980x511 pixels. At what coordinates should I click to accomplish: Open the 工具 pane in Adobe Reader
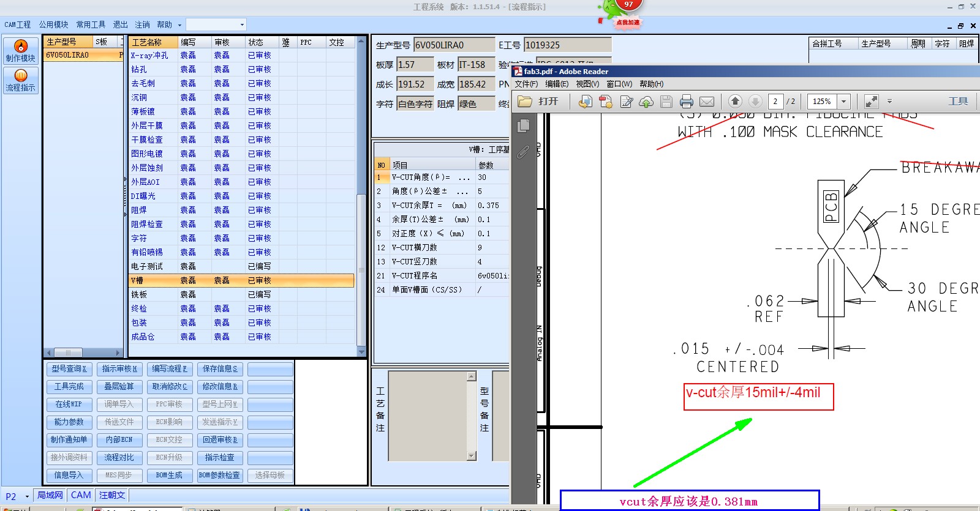point(959,102)
